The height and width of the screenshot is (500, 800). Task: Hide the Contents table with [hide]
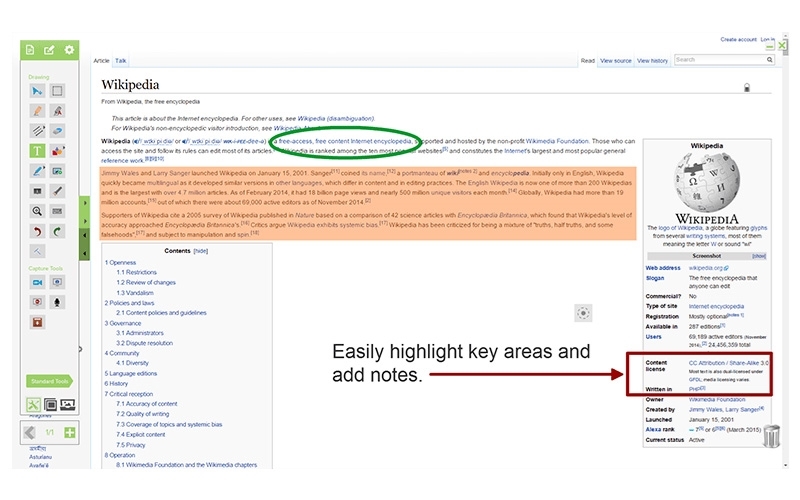(x=201, y=251)
